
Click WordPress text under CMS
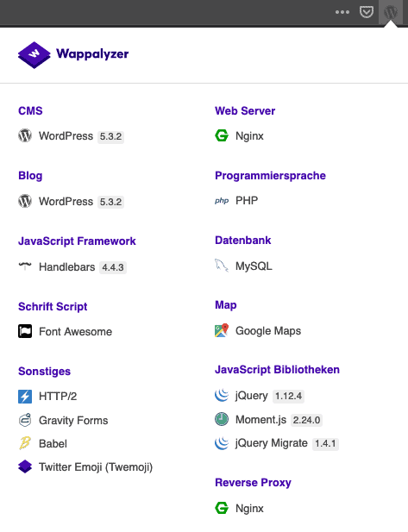tap(66, 136)
